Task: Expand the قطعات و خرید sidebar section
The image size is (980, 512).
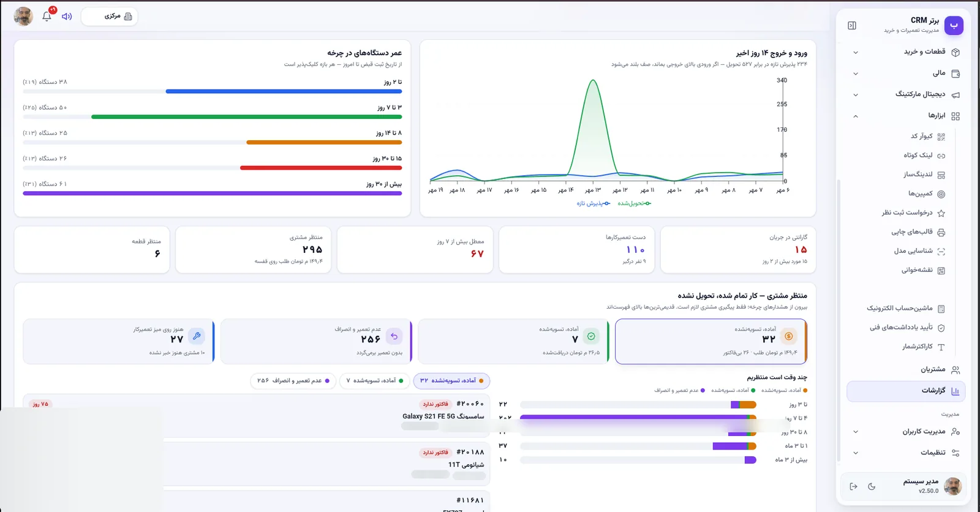Action: click(x=907, y=52)
